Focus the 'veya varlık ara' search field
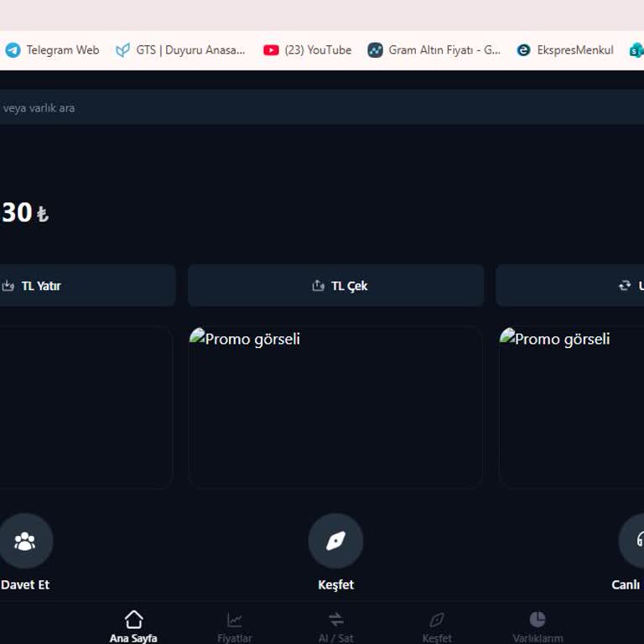Screen dimensions: 644x644 tap(322, 107)
